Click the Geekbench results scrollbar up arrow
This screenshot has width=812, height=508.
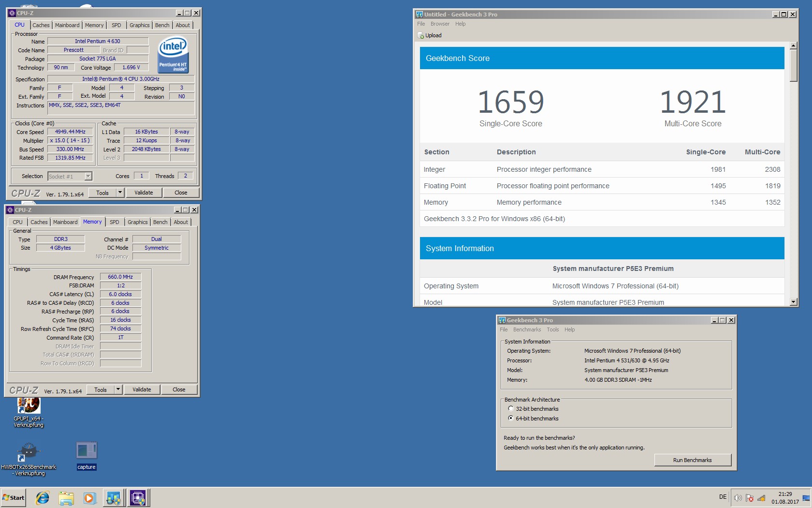pos(793,46)
